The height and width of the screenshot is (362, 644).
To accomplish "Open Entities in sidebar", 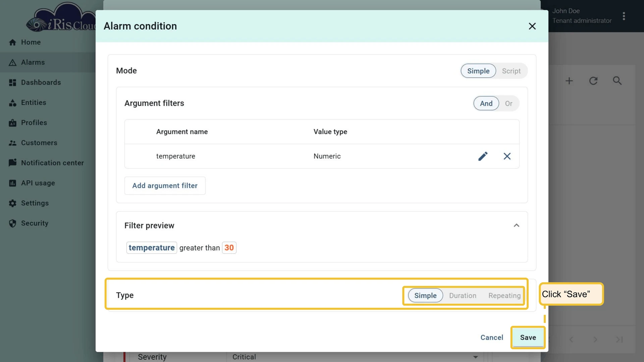I will pyautogui.click(x=48, y=103).
